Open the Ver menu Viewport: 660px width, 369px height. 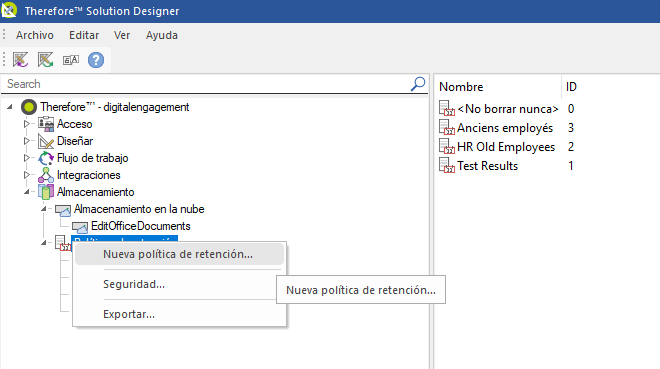[122, 35]
